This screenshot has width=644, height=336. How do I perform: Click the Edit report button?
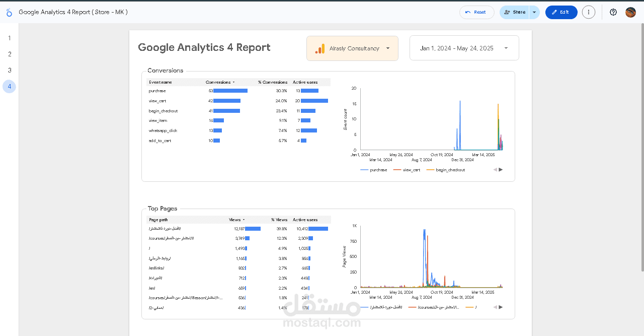pos(561,12)
